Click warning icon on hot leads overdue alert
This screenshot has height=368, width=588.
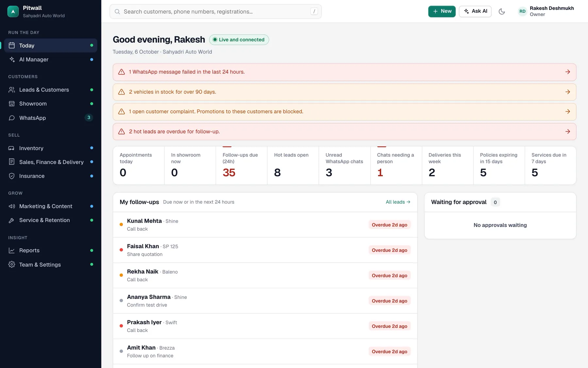pyautogui.click(x=122, y=131)
